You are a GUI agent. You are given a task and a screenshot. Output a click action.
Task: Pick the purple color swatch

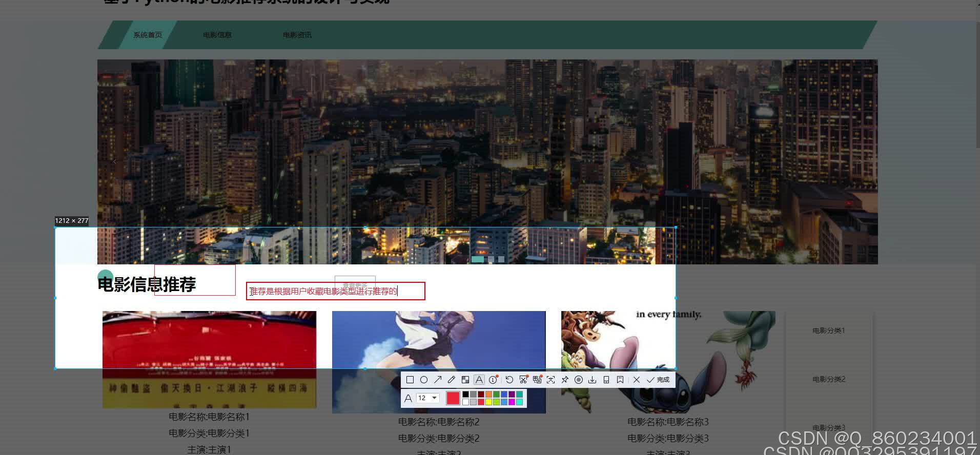pos(512,394)
